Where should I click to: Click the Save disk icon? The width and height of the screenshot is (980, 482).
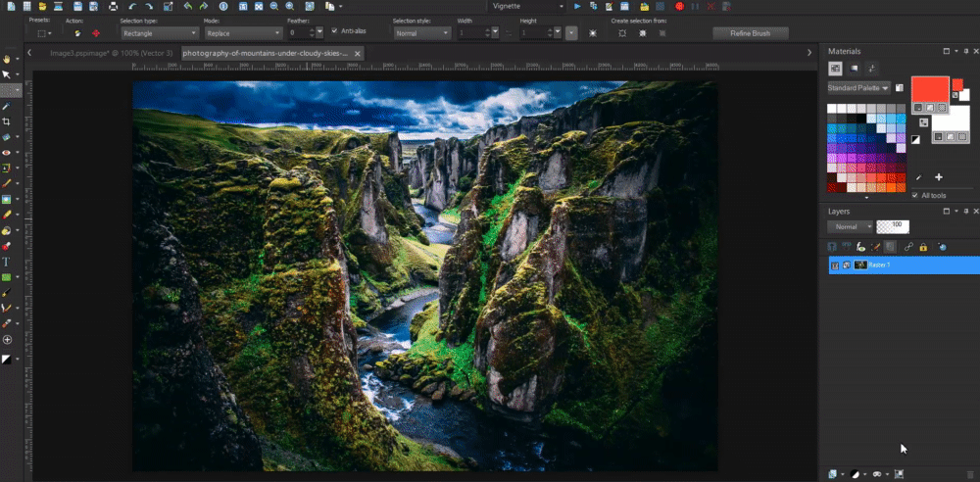pyautogui.click(x=77, y=6)
